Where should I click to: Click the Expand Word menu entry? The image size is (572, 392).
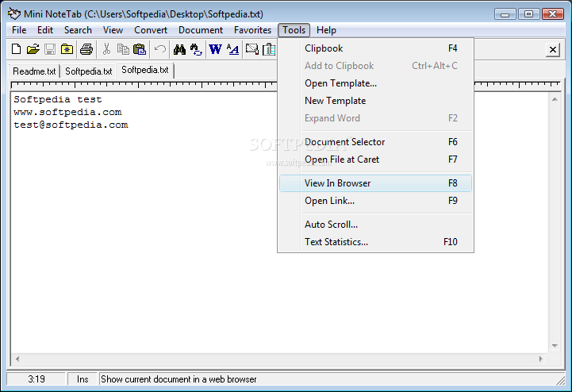coord(375,118)
